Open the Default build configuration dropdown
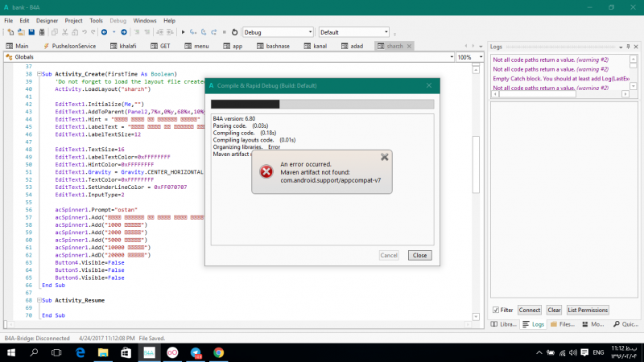This screenshot has width=644, height=362. (x=354, y=32)
